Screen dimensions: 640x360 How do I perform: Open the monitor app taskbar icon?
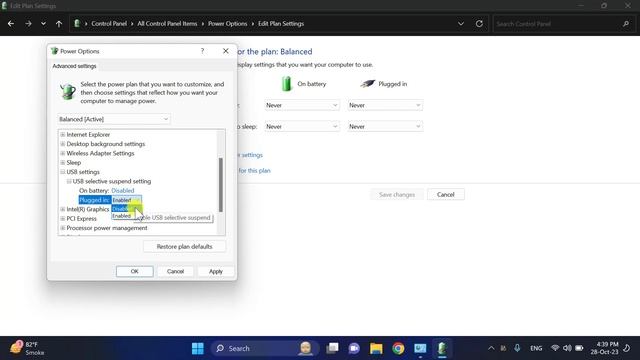[x=420, y=348]
